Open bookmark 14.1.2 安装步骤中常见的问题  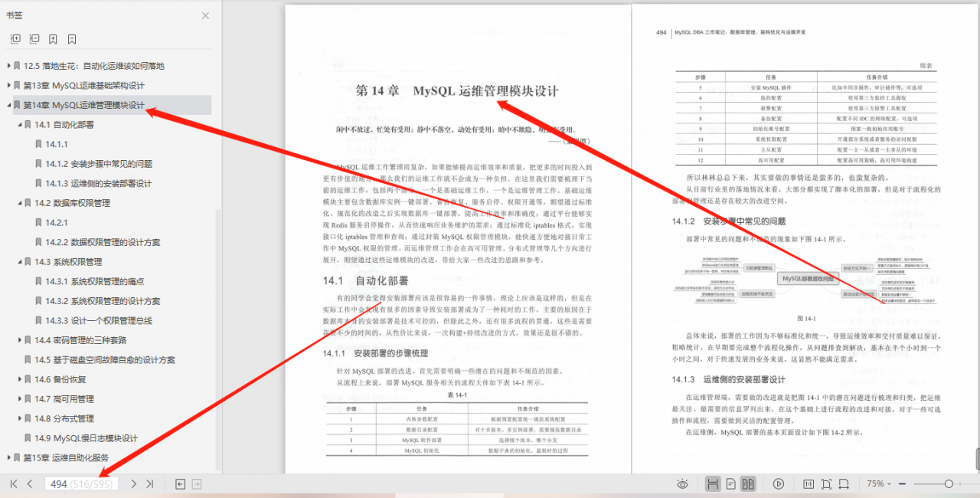point(99,164)
